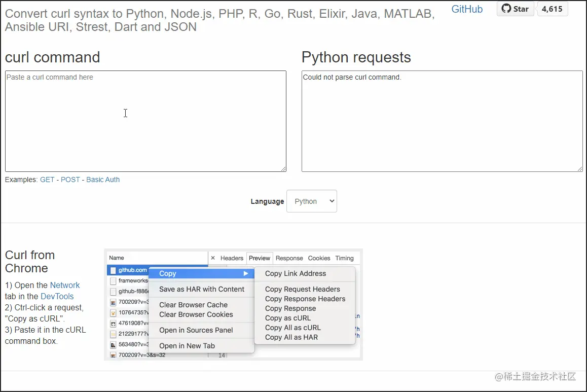Click the curl textarea resize grip
The width and height of the screenshot is (587, 392).
point(283,169)
